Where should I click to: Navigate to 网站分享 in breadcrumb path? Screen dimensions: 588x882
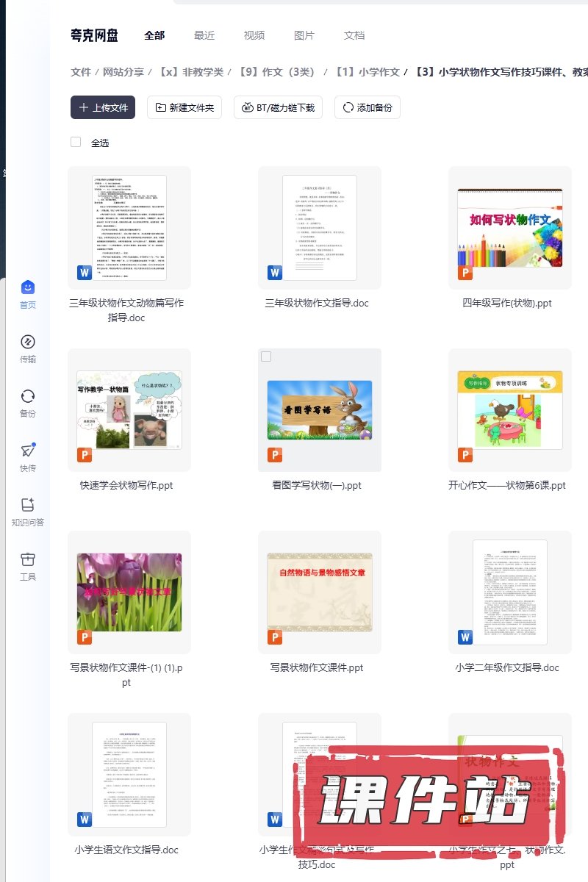point(123,72)
